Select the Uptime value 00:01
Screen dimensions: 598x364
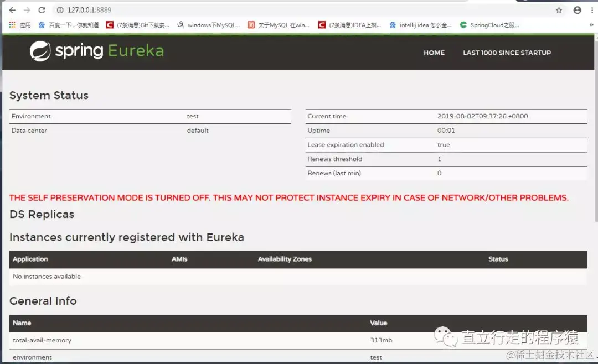(x=446, y=131)
